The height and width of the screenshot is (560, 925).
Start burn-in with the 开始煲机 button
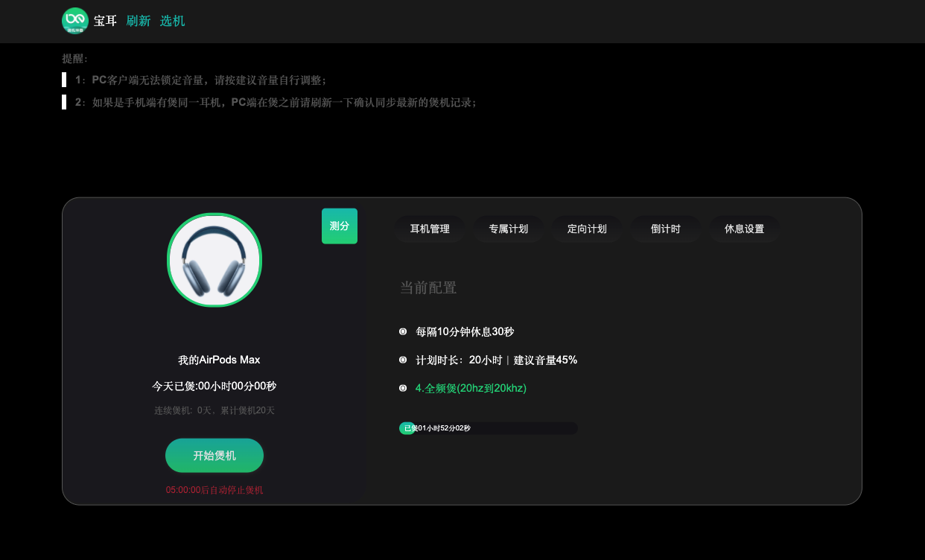click(x=214, y=455)
